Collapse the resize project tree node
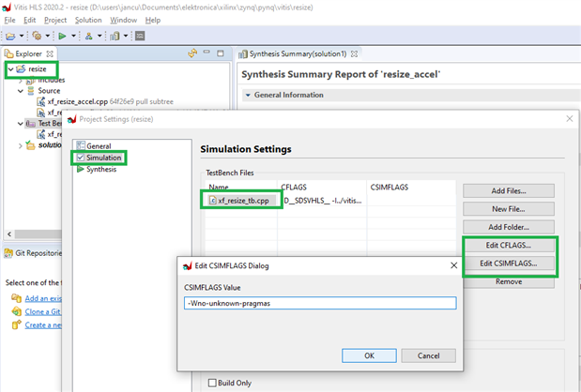 pyautogui.click(x=9, y=69)
